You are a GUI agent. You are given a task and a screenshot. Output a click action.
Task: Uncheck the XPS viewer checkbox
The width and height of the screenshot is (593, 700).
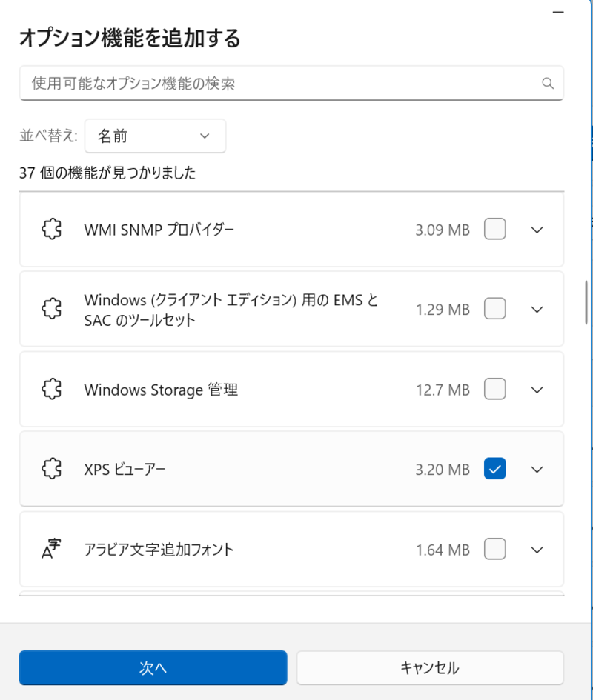coord(494,469)
